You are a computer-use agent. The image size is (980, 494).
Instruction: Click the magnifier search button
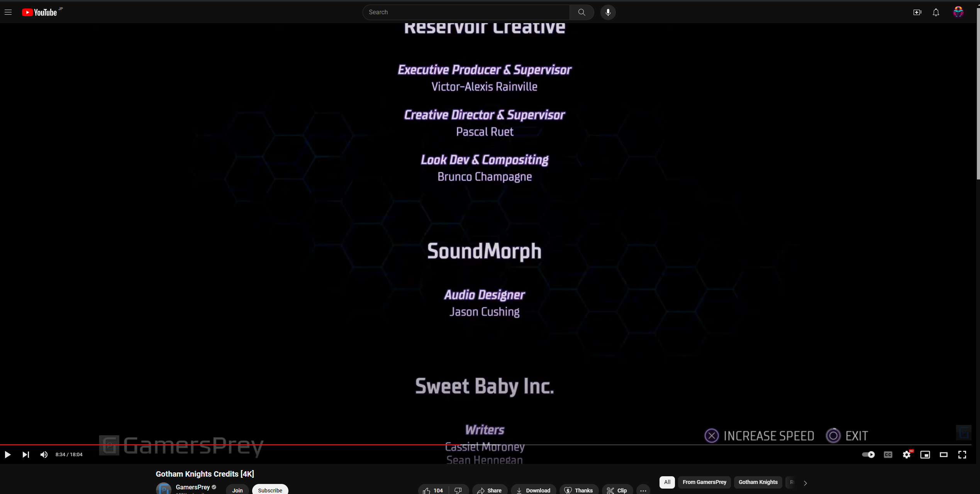pyautogui.click(x=582, y=12)
